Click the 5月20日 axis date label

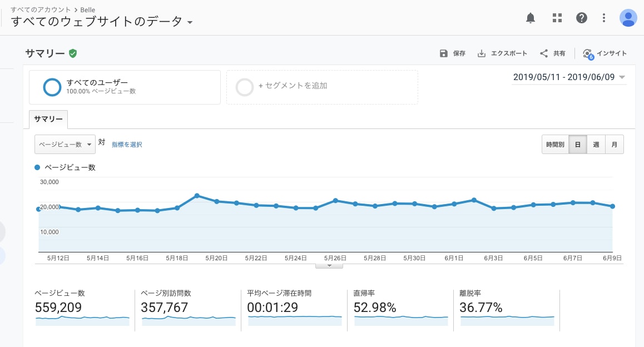216,258
